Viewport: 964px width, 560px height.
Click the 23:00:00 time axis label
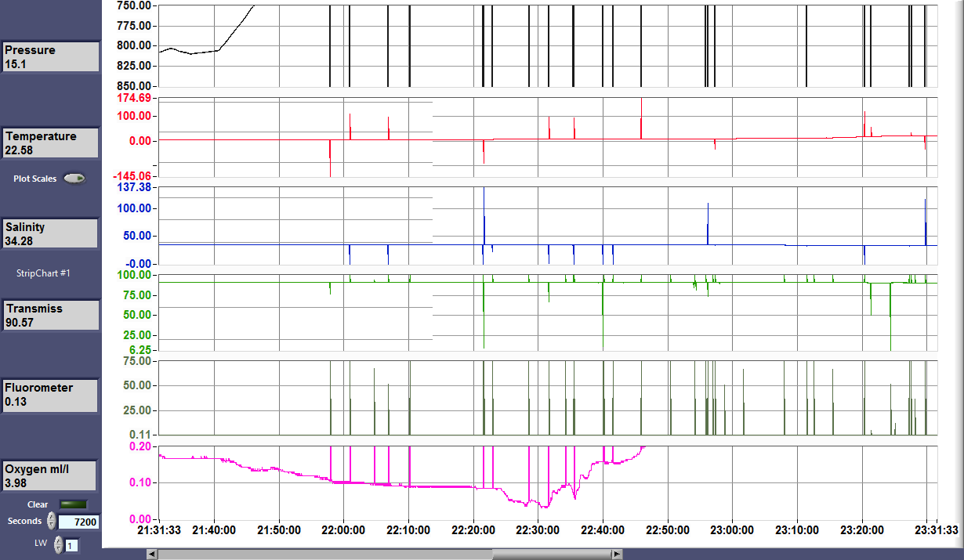coord(732,530)
